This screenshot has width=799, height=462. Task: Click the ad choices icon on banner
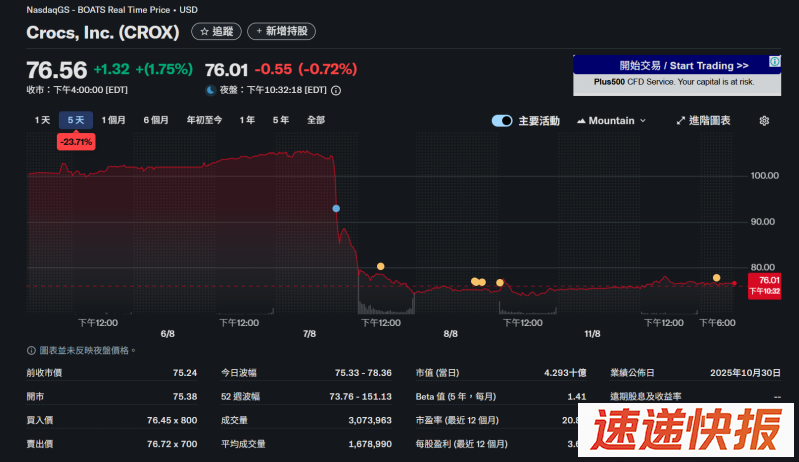point(775,61)
